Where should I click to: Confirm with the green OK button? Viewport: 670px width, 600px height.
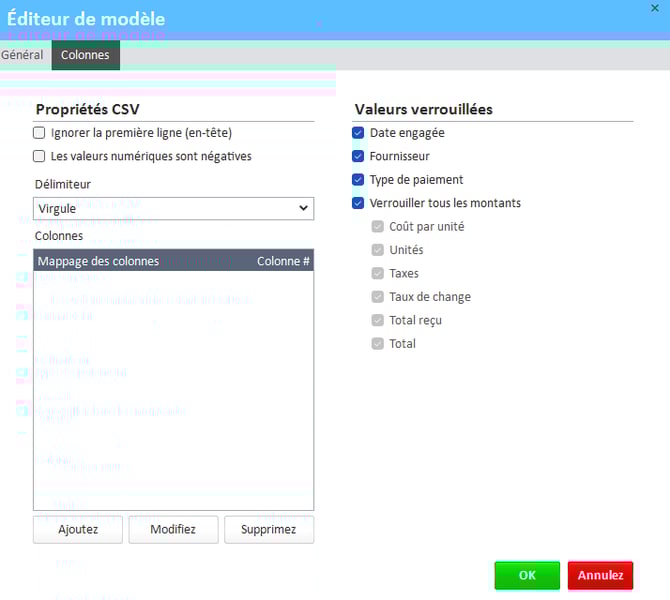[x=527, y=575]
